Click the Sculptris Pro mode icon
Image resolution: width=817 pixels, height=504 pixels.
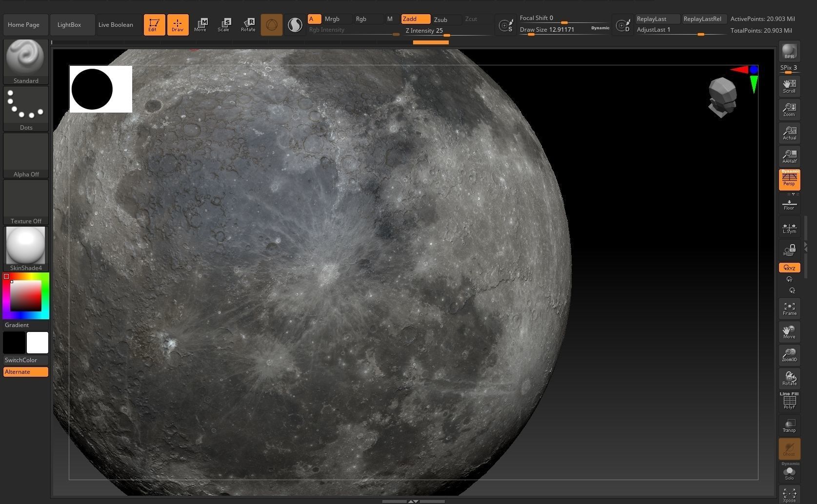coord(295,25)
